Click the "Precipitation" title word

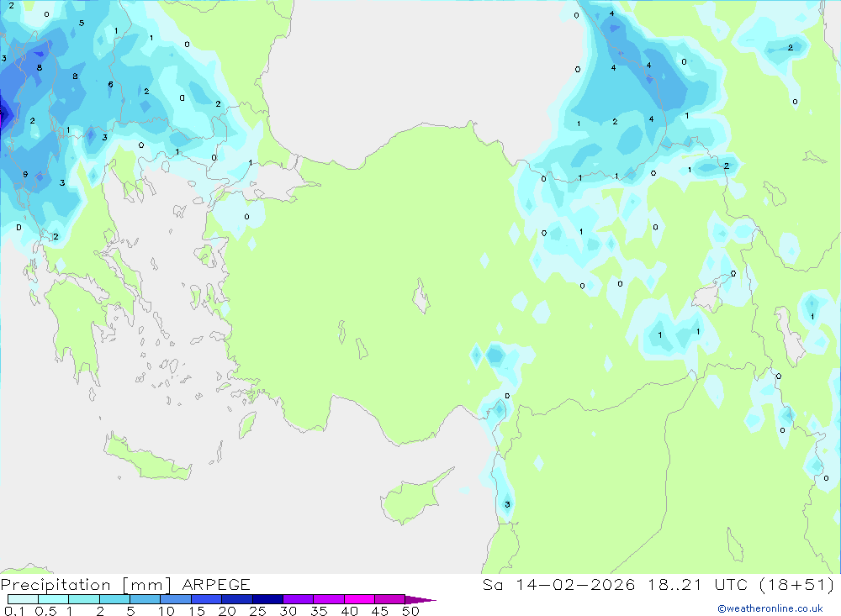(56, 585)
